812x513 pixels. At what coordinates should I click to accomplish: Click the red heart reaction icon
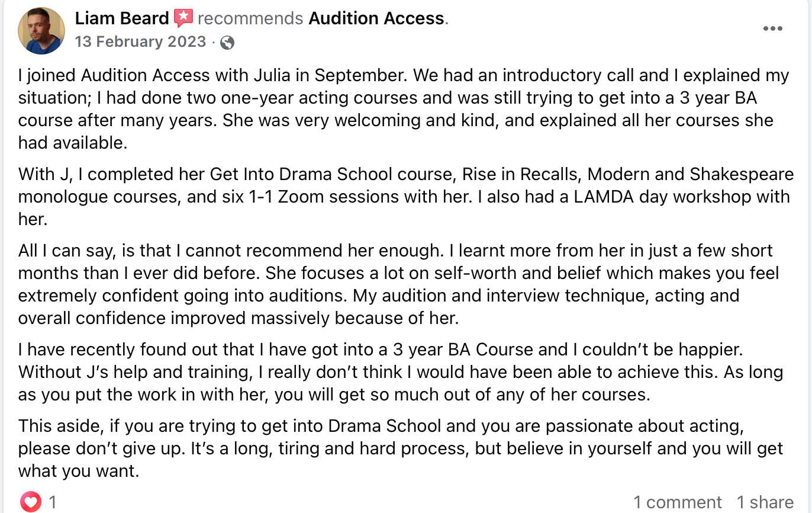click(x=30, y=502)
